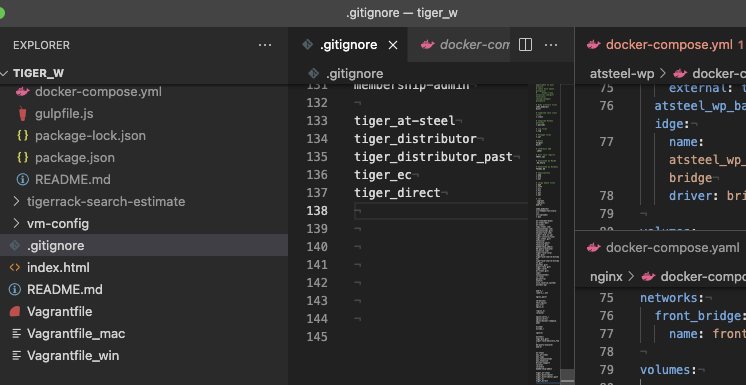Open package-lock.json in the explorer
Image resolution: width=746 pixels, height=385 pixels.
click(x=90, y=136)
